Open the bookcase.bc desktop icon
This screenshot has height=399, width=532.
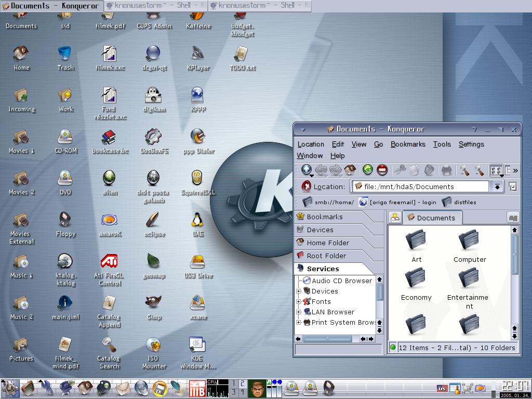[110, 142]
